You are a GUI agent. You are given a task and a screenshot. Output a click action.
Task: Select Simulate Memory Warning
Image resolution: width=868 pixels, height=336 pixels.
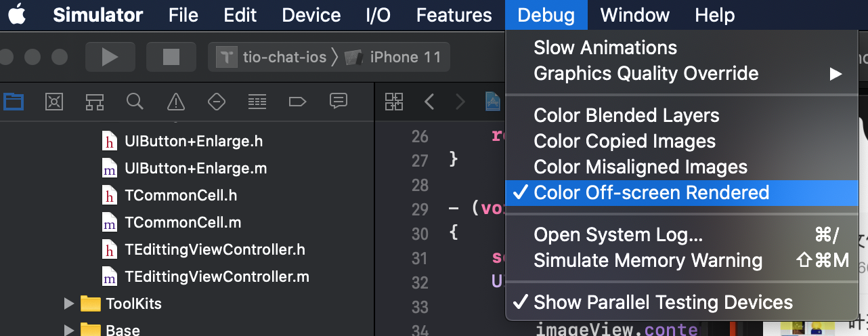(x=677, y=260)
